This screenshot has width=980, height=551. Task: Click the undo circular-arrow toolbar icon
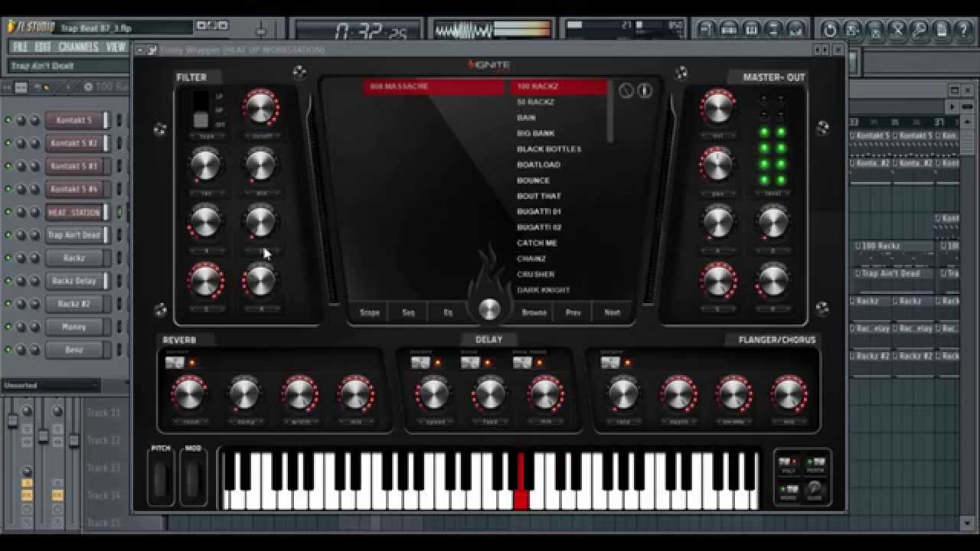pos(829,30)
